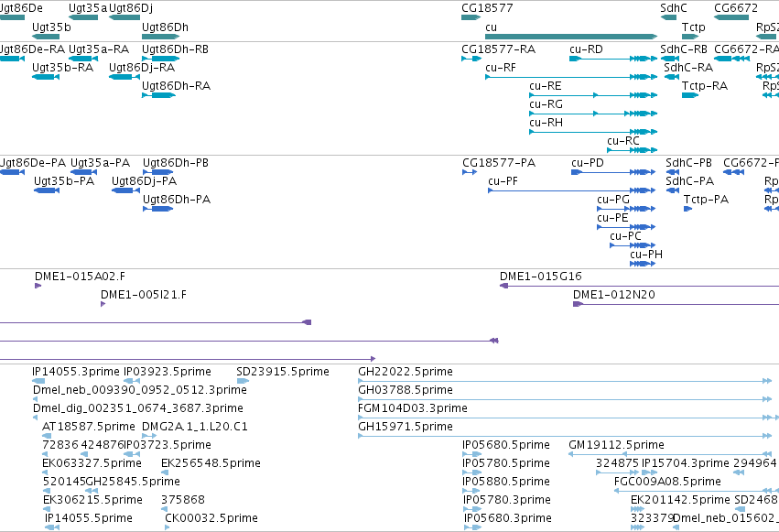Screen dimensions: 779x532
Task: Click the cu-PG protein label
Action: point(613,200)
